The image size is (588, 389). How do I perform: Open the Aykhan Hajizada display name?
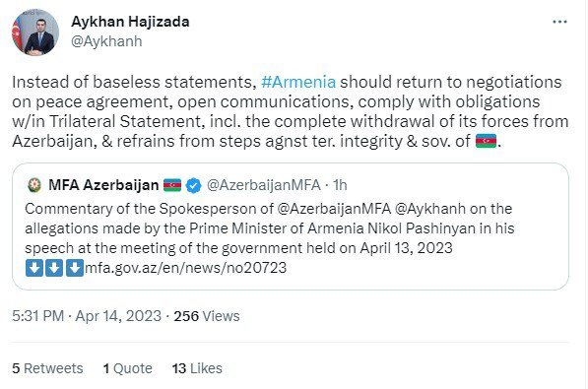coord(130,22)
